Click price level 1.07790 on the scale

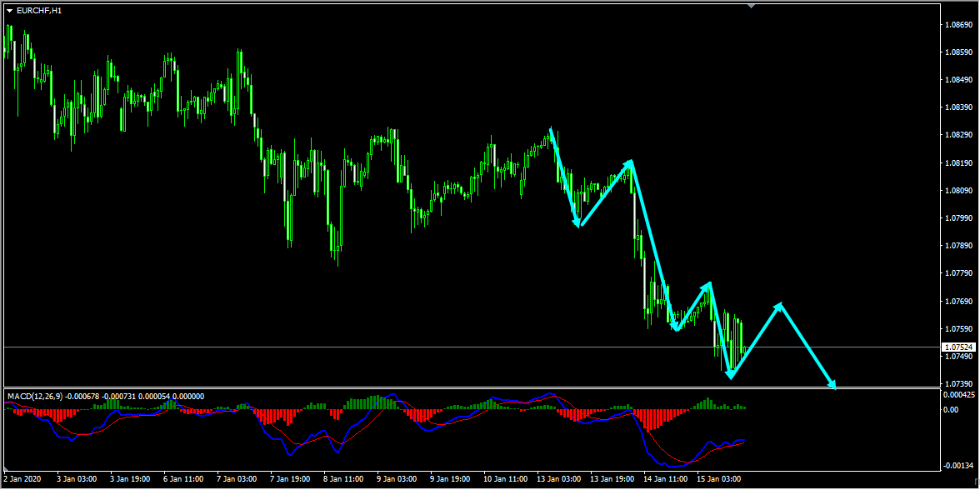(x=958, y=273)
